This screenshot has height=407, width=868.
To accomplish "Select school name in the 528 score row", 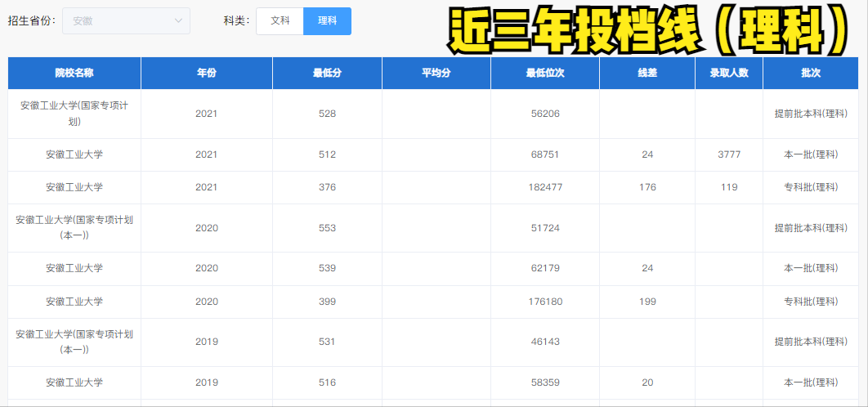I will coord(74,114).
